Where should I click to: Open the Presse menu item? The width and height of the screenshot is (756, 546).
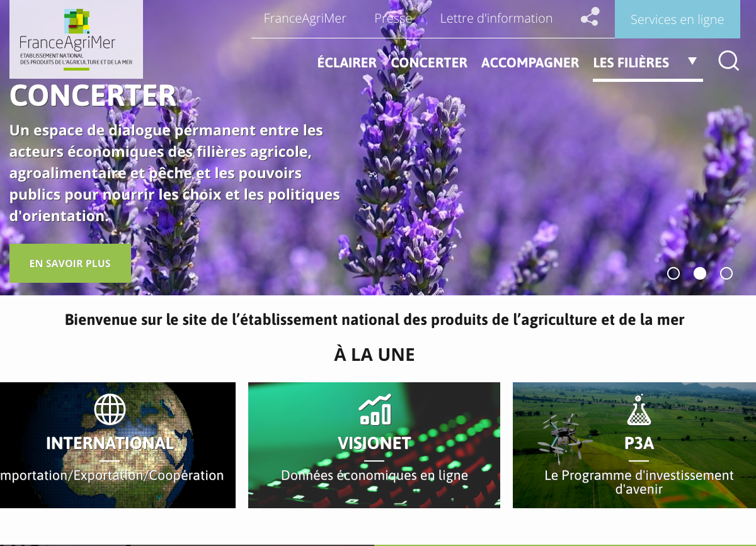[x=393, y=18]
